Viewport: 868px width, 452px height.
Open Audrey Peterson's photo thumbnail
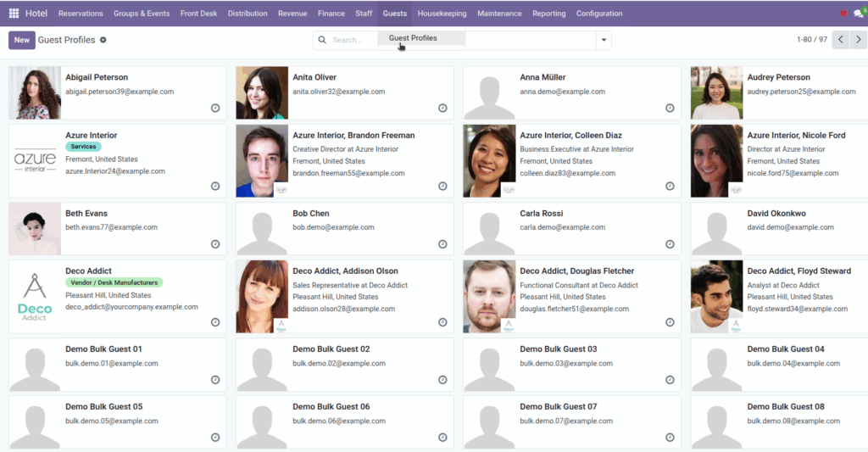716,93
